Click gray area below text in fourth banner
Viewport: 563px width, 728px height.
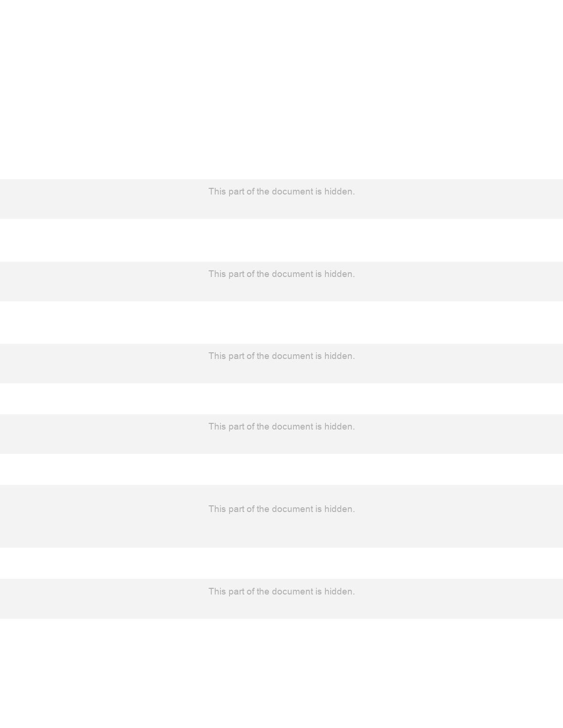click(281, 443)
